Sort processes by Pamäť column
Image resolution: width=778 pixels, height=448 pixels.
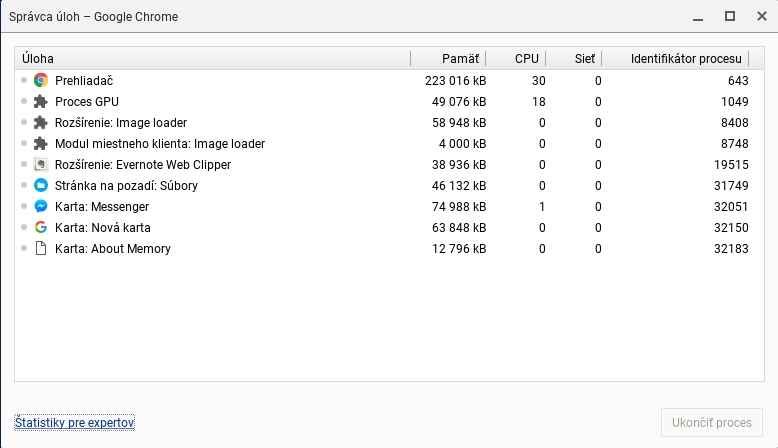coord(460,59)
